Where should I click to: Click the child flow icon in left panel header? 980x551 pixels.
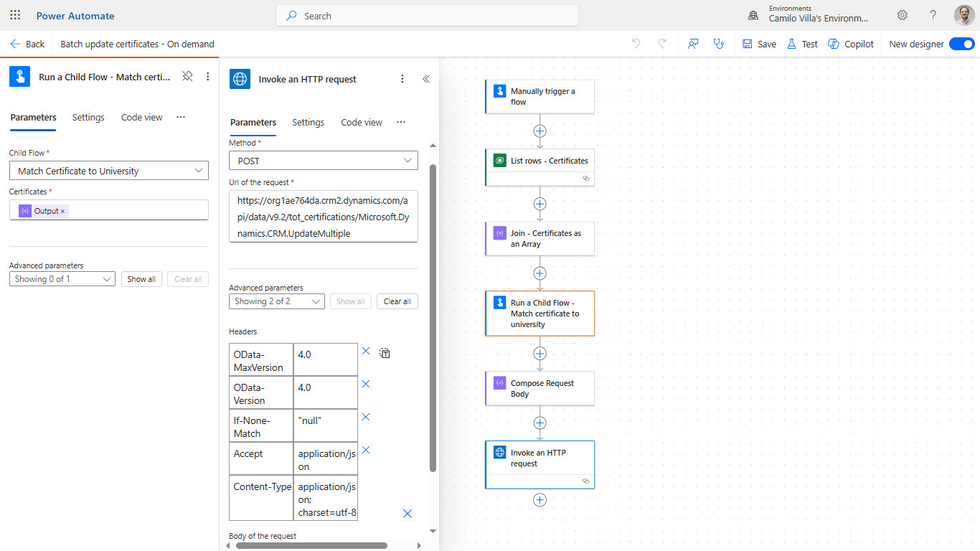pos(19,77)
